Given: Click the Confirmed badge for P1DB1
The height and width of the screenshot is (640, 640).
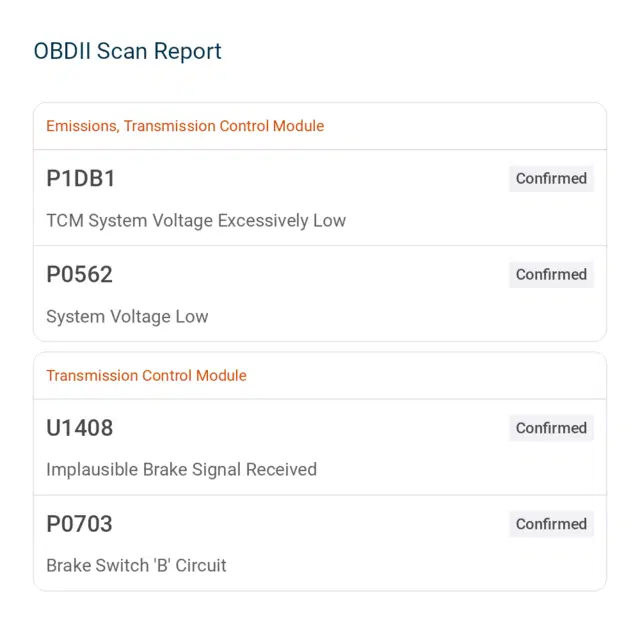Looking at the screenshot, I should tap(551, 179).
